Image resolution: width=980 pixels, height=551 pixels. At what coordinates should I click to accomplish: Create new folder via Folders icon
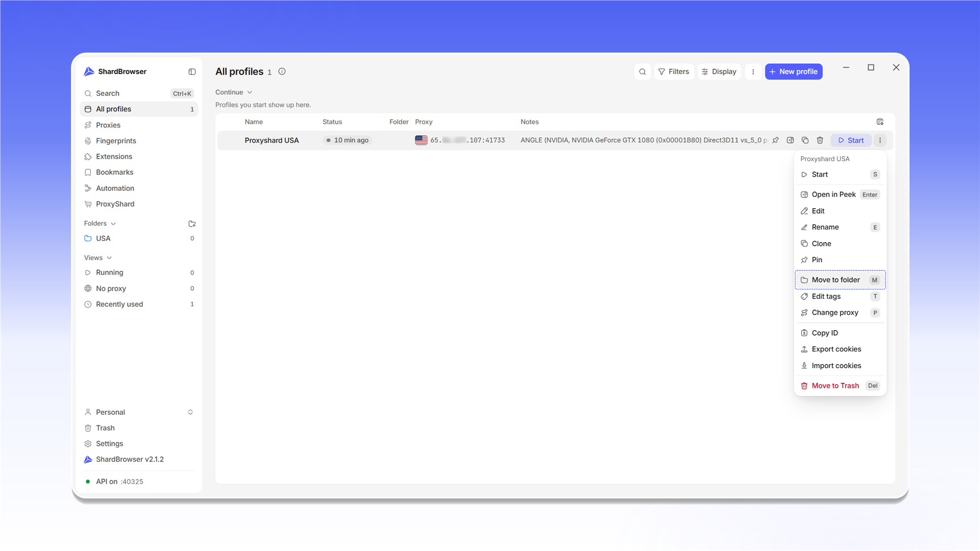point(192,223)
